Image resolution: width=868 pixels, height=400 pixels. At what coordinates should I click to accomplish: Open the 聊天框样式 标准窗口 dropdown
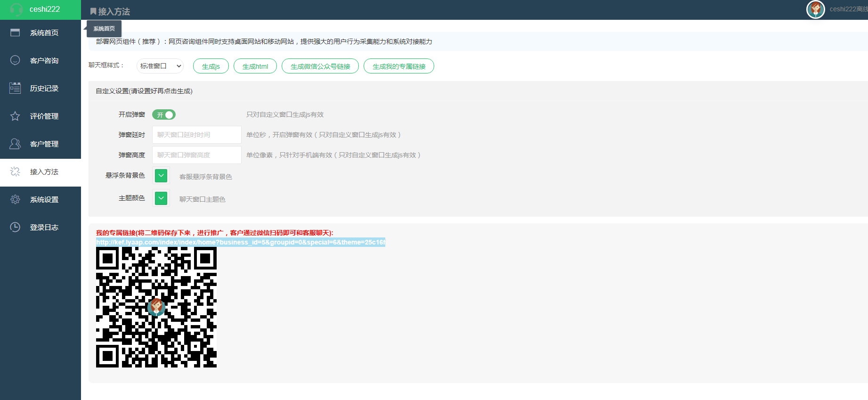click(x=160, y=66)
